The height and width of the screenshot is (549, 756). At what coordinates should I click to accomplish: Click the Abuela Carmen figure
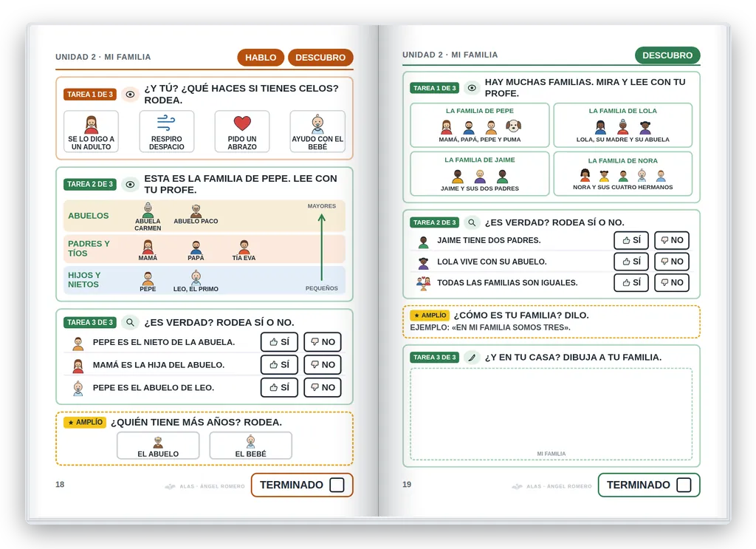[148, 211]
